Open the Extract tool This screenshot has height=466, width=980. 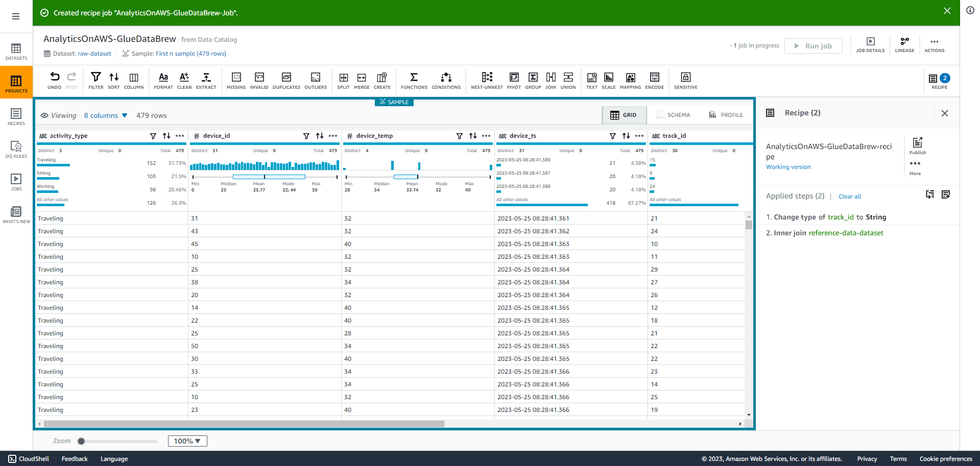[x=206, y=81]
